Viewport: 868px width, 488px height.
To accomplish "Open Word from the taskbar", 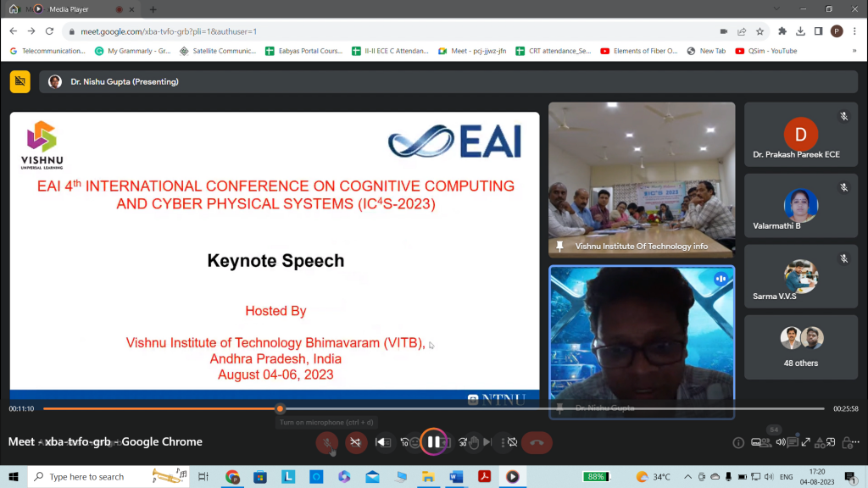I will [456, 476].
